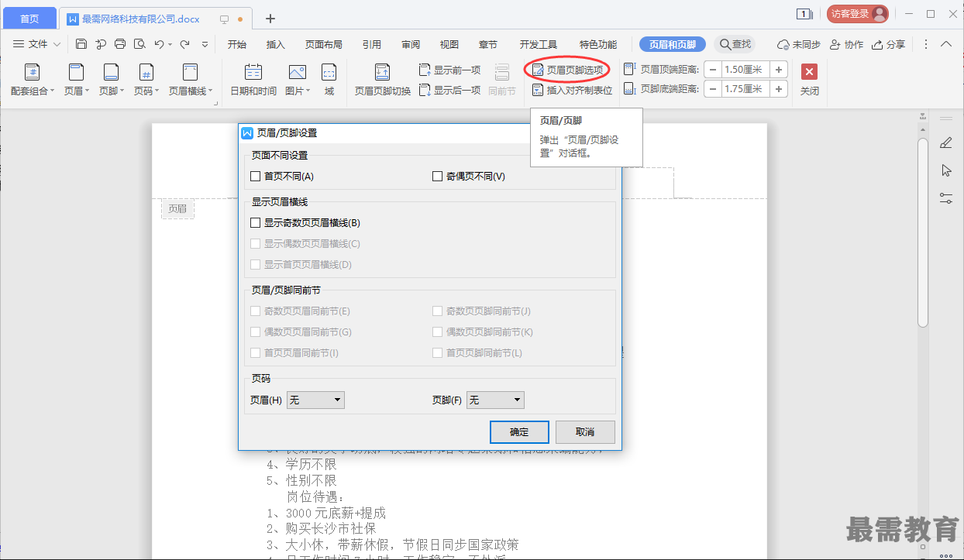Open the 页眉横线 header line tool
Image resolution: width=964 pixels, height=560 pixels.
pos(191,81)
